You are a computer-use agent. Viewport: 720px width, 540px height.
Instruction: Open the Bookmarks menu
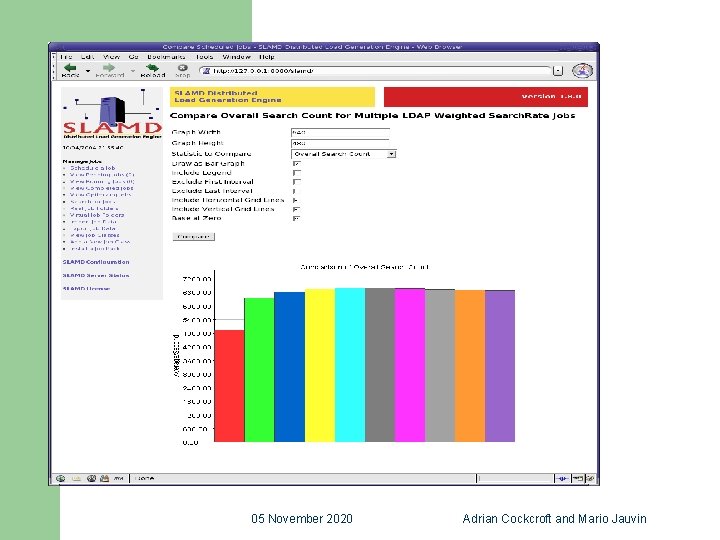(x=166, y=57)
